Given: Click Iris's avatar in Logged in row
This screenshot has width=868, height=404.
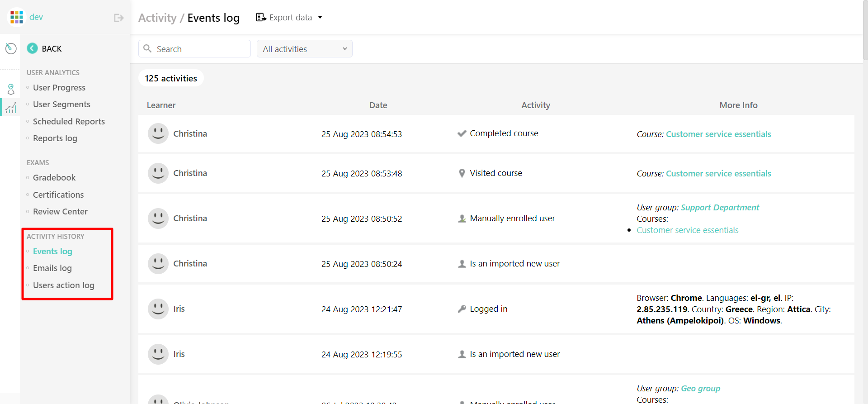Looking at the screenshot, I should (x=158, y=309).
